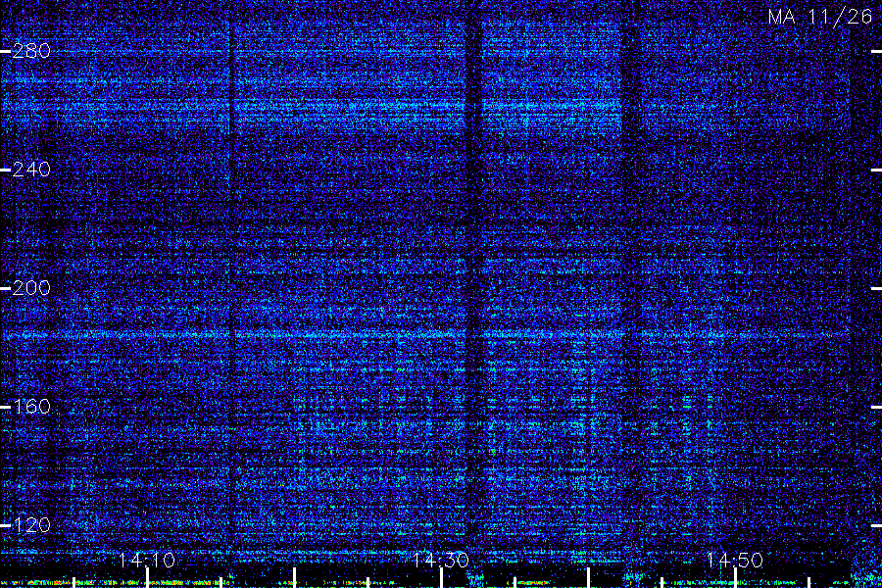Viewport: 882px width, 588px height.
Task: Click the 120 frequency axis label
Action: click(x=31, y=525)
